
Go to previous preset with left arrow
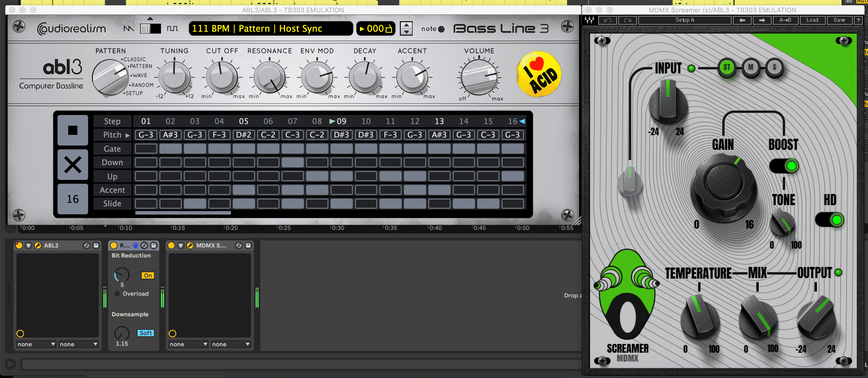742,20
